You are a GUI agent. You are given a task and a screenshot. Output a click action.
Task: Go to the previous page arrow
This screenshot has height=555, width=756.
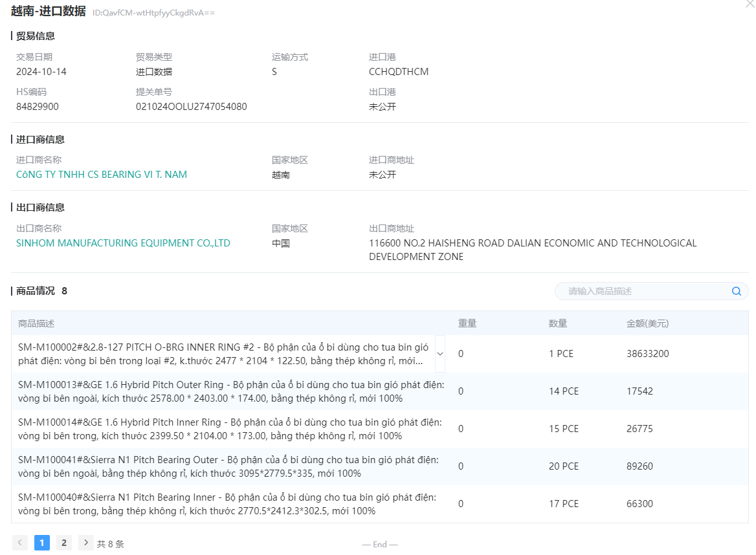[x=20, y=543]
